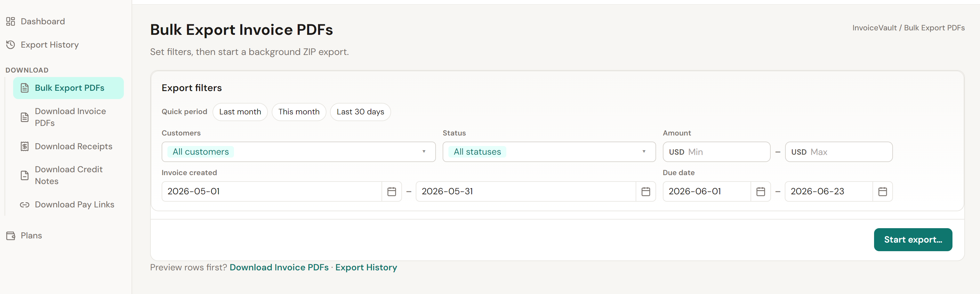Focus the USD Min amount field
The width and height of the screenshot is (980, 294).
(716, 152)
